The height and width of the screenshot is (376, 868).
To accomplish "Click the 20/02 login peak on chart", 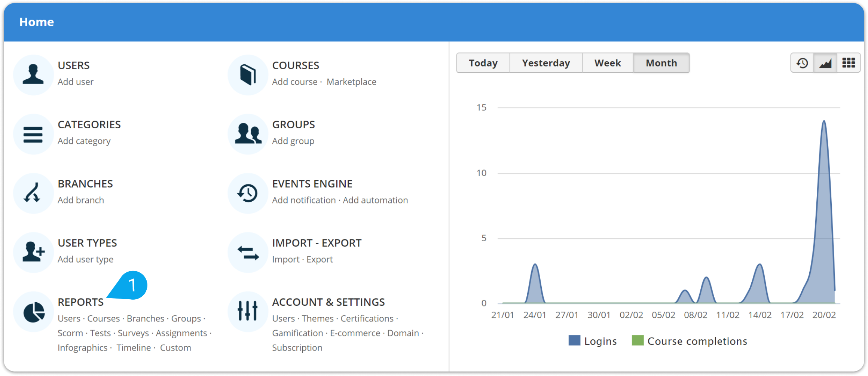I will coord(824,121).
